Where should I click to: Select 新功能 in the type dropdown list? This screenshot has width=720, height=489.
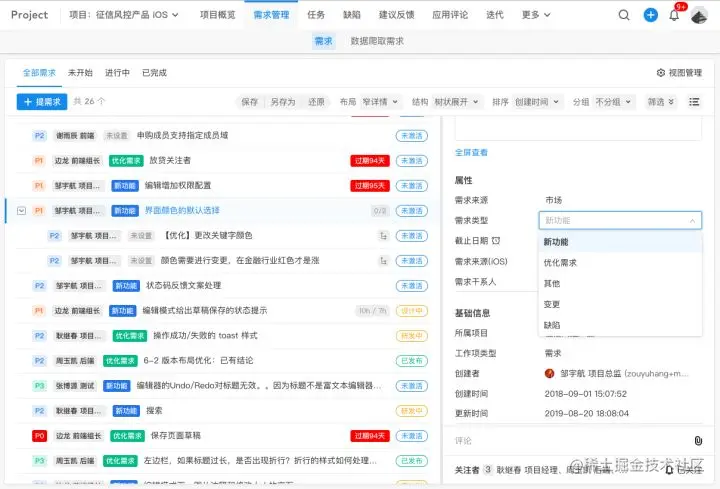click(x=620, y=242)
